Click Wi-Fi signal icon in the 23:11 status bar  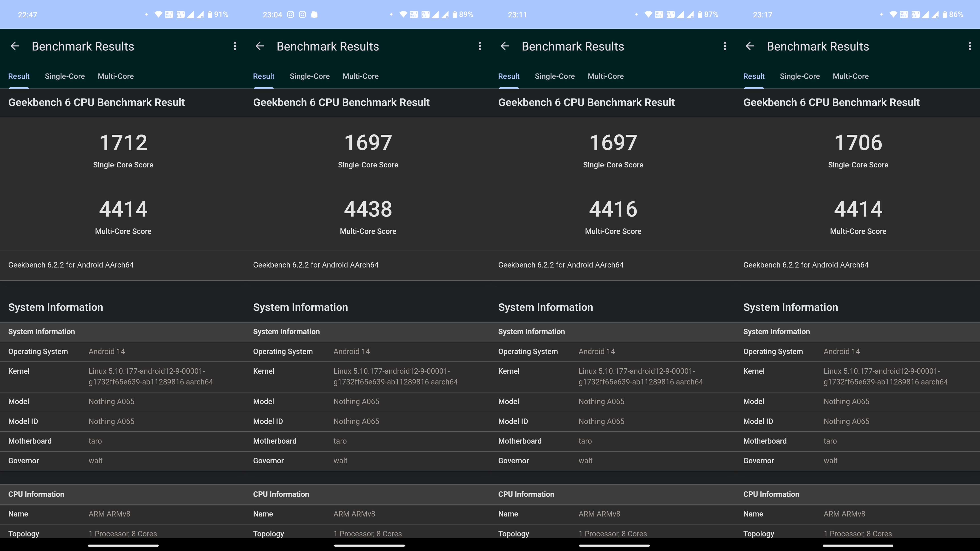click(x=648, y=14)
